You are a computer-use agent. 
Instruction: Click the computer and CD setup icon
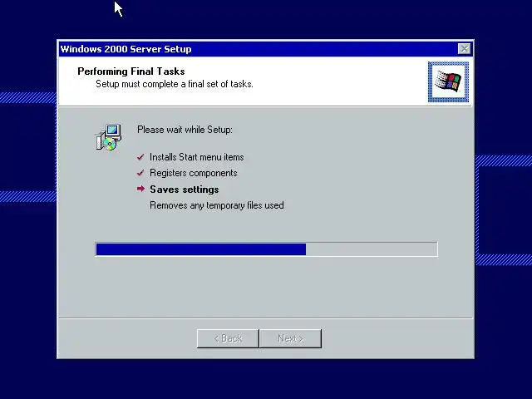pos(108,137)
